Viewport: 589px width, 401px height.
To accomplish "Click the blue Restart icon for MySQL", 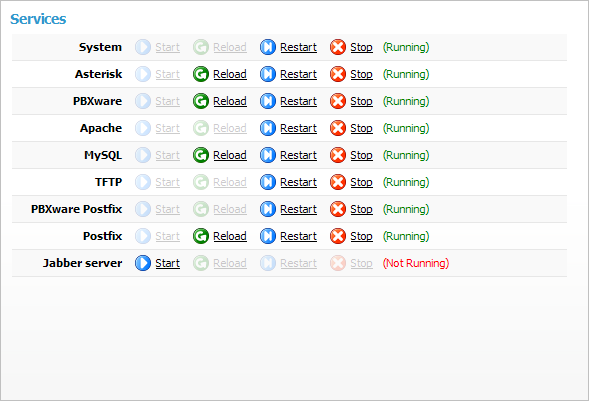I will tap(268, 155).
